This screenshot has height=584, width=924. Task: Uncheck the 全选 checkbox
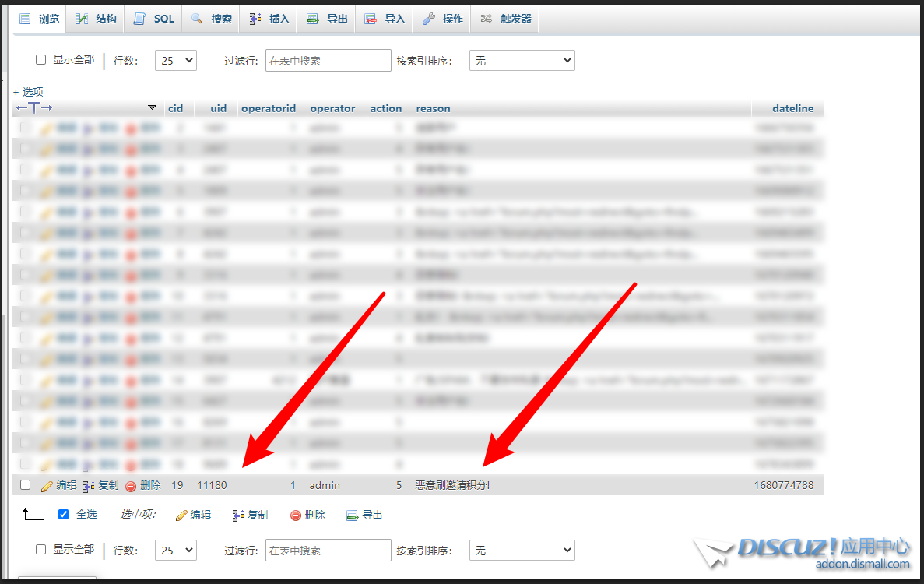[x=64, y=515]
